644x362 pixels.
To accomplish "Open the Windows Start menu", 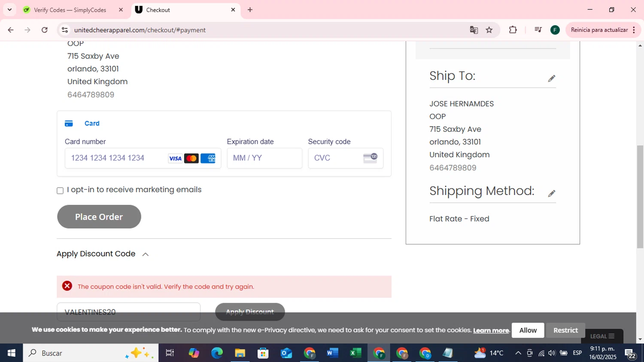I will (12, 353).
